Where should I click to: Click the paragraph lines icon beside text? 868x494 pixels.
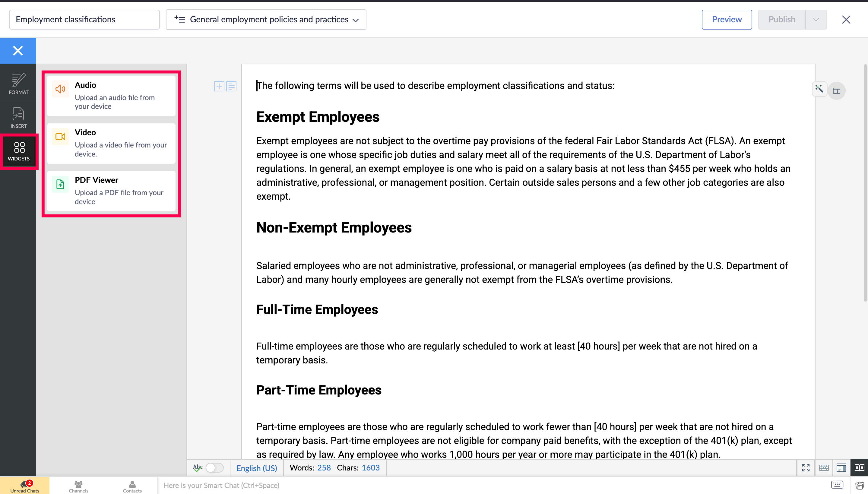(x=231, y=86)
